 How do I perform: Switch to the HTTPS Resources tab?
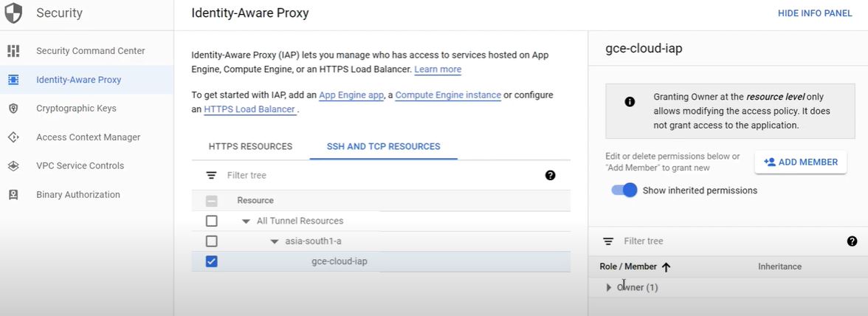(250, 146)
